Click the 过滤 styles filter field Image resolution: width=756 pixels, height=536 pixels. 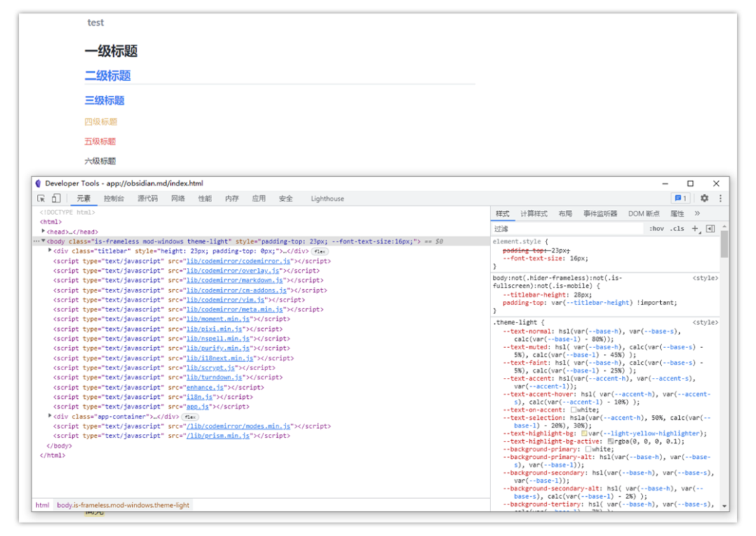(567, 229)
